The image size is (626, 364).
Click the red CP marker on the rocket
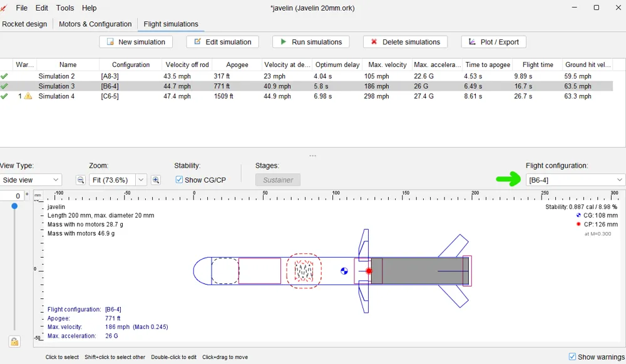[x=369, y=271]
